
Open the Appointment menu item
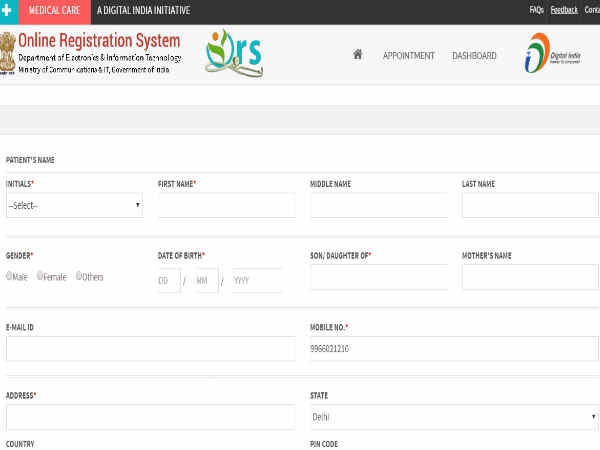pos(408,55)
